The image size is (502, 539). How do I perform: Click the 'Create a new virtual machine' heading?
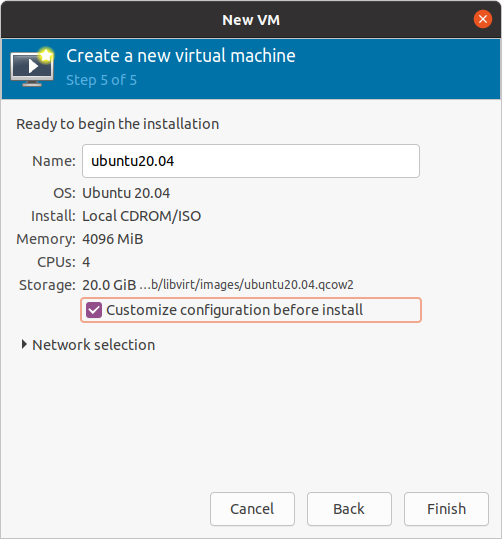point(181,56)
